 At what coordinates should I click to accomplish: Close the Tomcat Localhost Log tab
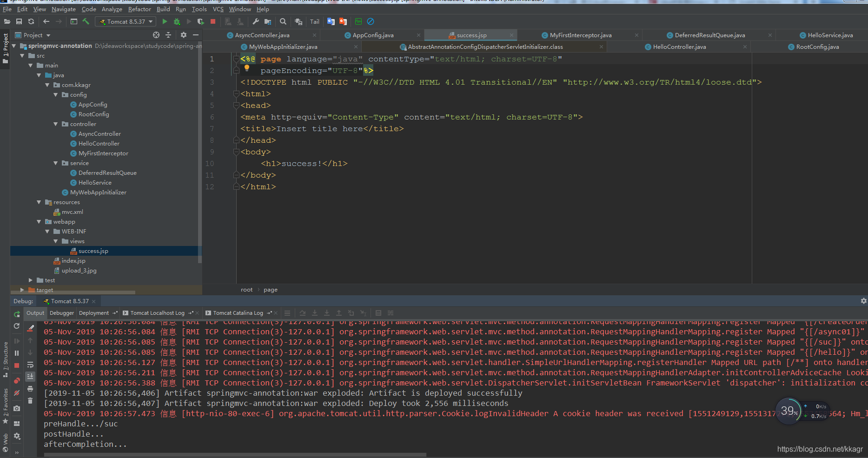(x=197, y=313)
